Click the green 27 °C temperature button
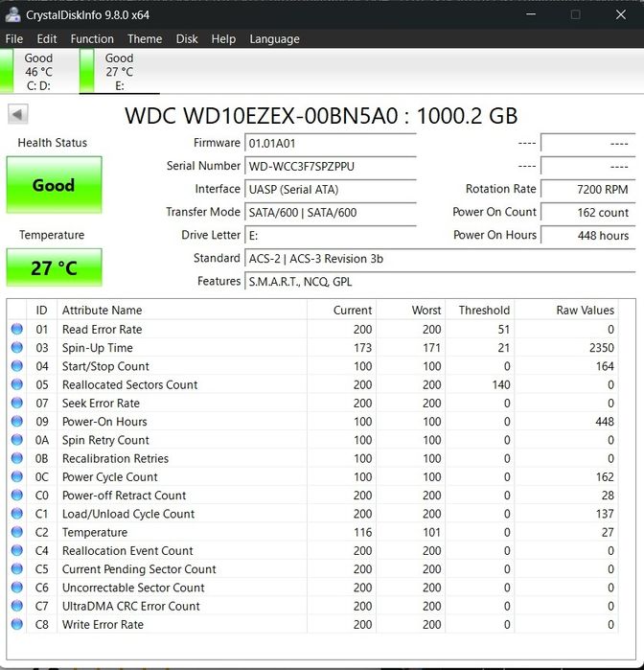The width and height of the screenshot is (644, 670). pyautogui.click(x=54, y=267)
